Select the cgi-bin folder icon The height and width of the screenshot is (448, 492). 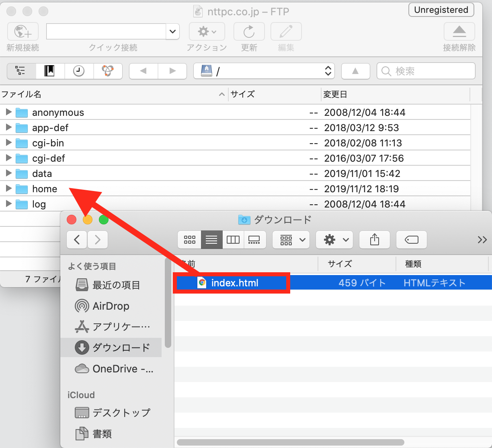point(22,143)
